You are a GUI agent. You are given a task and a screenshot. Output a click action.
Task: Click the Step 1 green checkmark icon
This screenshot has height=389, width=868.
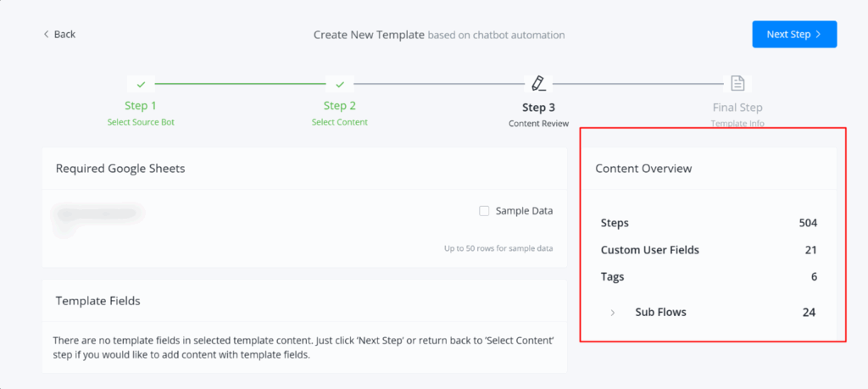coord(141,84)
